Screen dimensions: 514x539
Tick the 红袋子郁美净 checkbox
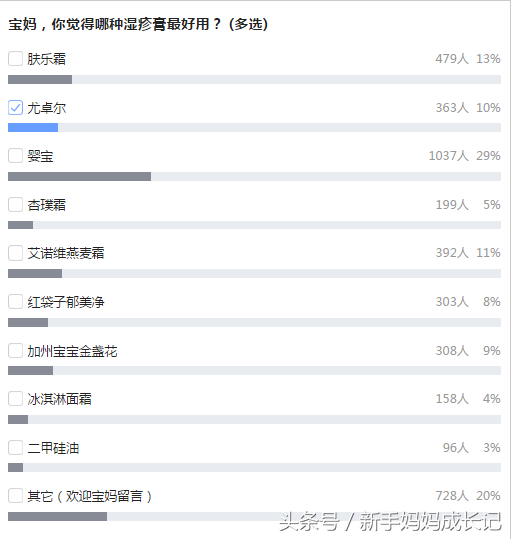pyautogui.click(x=15, y=302)
